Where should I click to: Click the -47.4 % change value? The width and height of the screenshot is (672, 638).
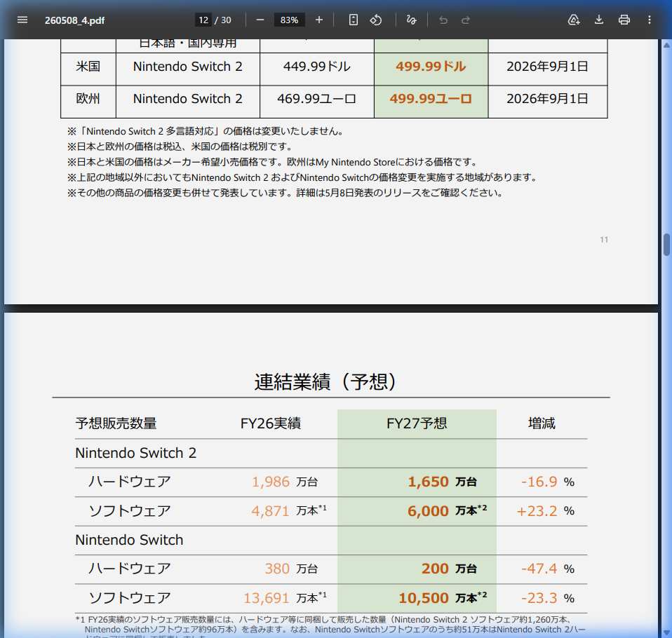(x=547, y=569)
